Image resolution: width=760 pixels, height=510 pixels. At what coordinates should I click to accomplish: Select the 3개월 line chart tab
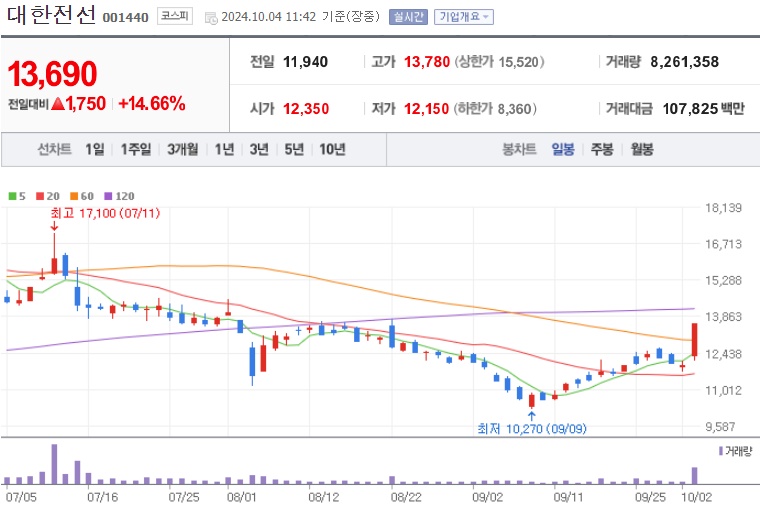tap(183, 149)
